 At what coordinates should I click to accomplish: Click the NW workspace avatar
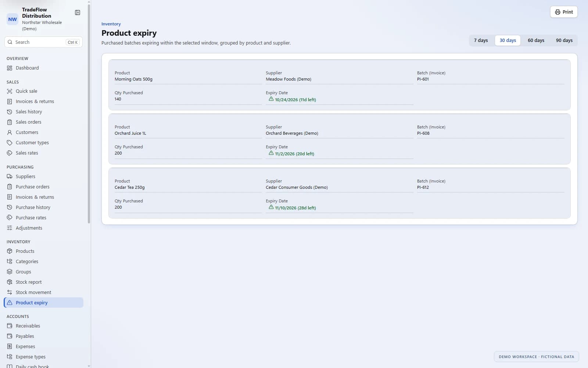(x=12, y=20)
